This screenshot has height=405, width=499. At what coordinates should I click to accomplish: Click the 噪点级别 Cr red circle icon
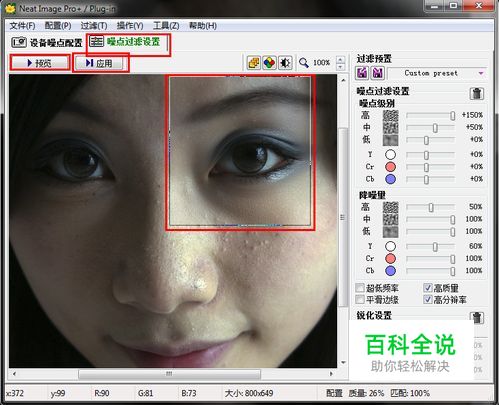click(x=390, y=167)
